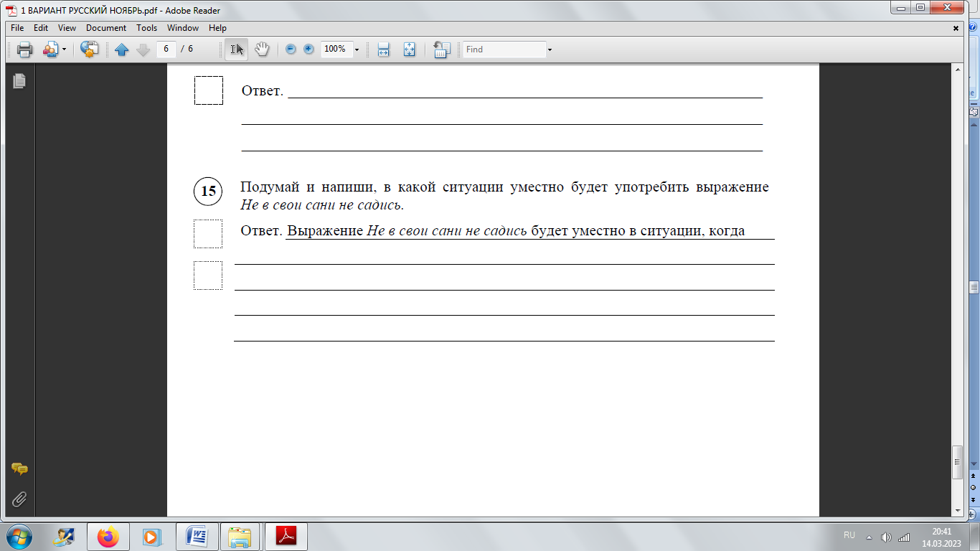Image resolution: width=980 pixels, height=551 pixels.
Task: Click the italic phrase 'Не в свои сани не садись.'
Action: click(x=323, y=205)
